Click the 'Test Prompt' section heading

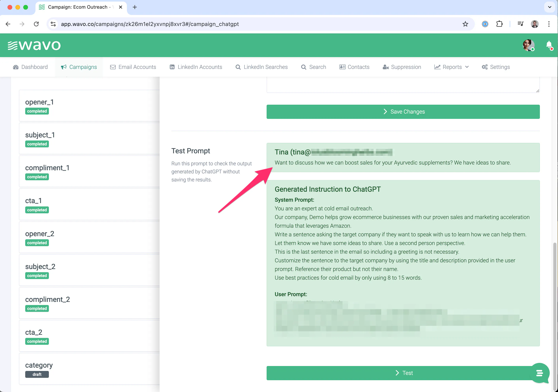(x=191, y=151)
